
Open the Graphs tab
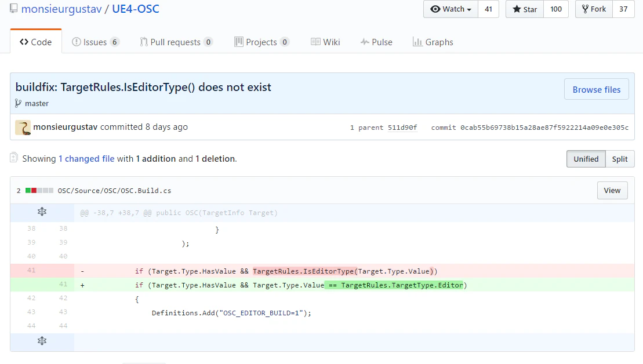(433, 42)
